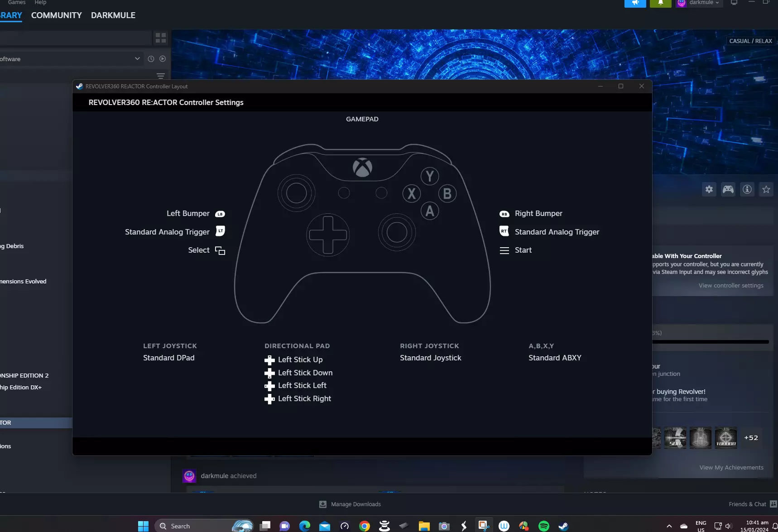Open game settings gear in Steam library
This screenshot has width=778, height=532.
[709, 190]
